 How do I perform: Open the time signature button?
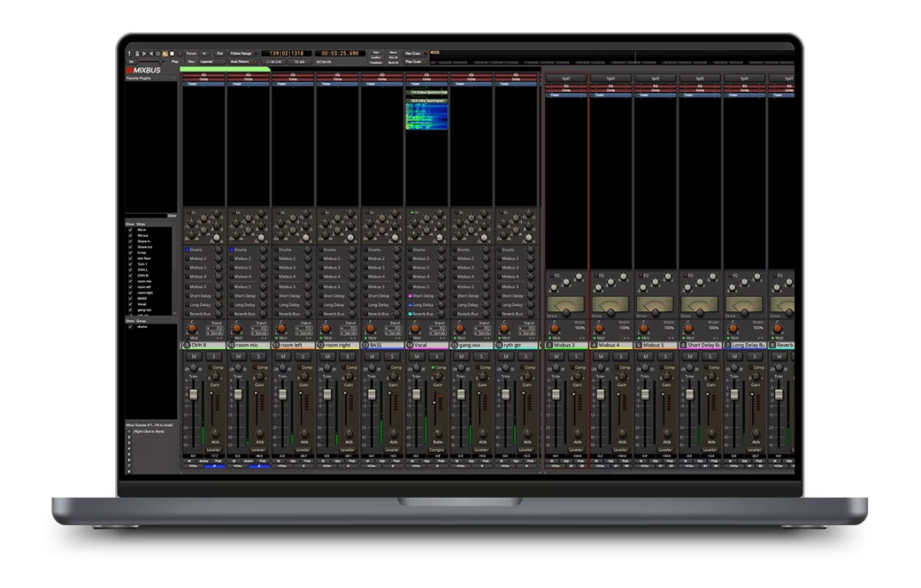click(x=299, y=61)
